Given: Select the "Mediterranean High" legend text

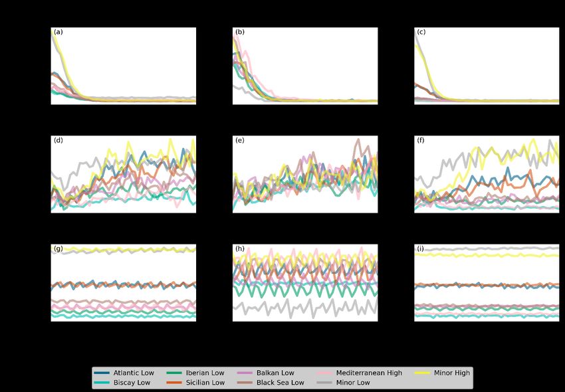Looking at the screenshot, I should tap(369, 373).
